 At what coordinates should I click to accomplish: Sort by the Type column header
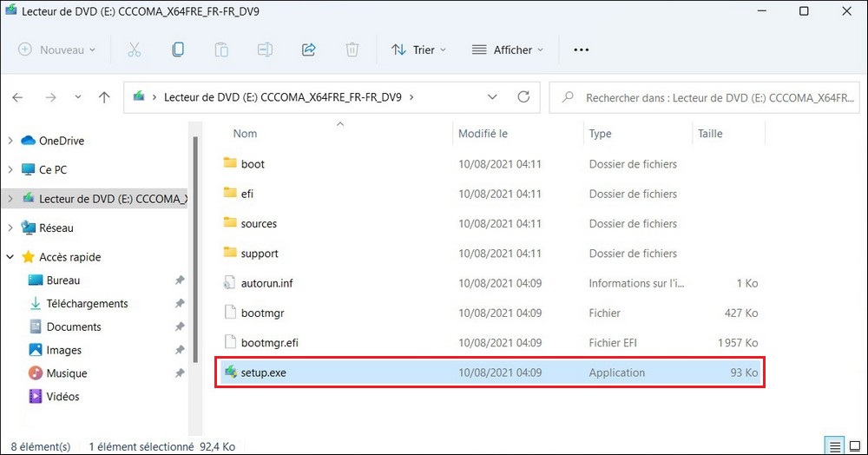click(x=600, y=134)
